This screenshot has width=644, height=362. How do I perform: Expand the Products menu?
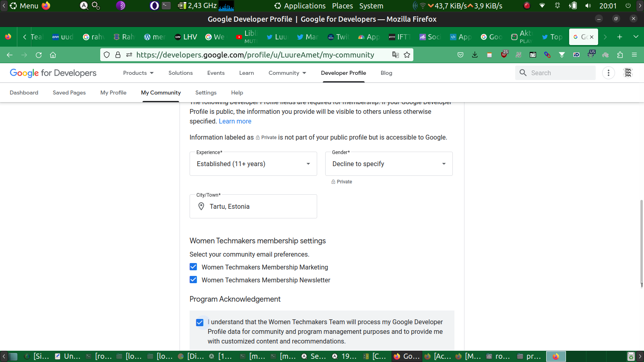point(138,73)
